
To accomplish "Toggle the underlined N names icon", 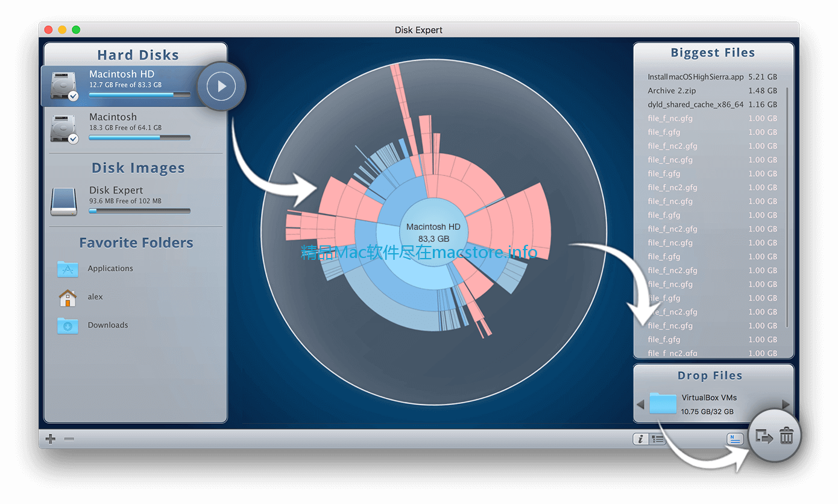I will [735, 439].
